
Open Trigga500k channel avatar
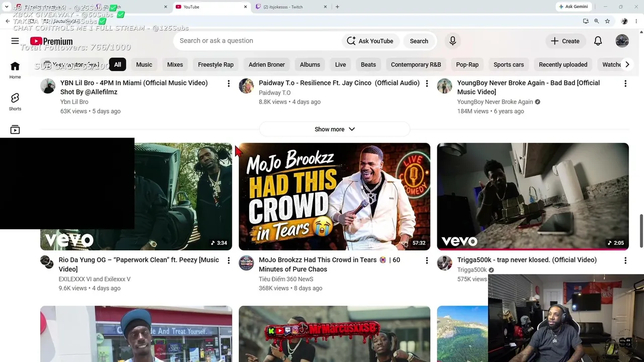pyautogui.click(x=444, y=263)
